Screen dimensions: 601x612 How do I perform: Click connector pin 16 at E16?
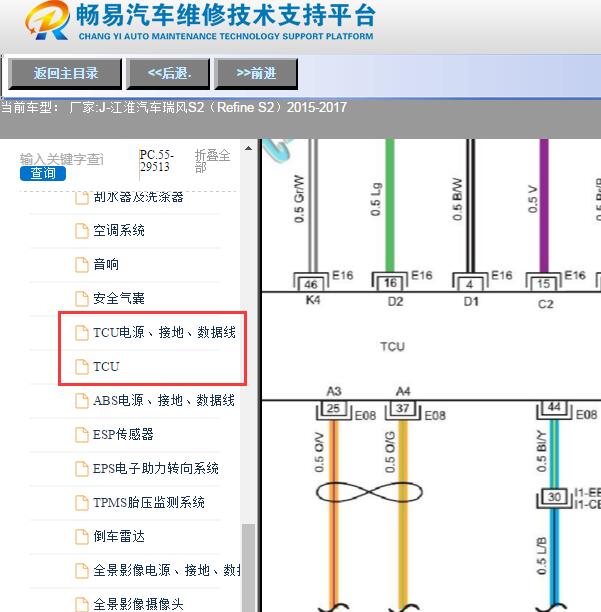tap(390, 283)
